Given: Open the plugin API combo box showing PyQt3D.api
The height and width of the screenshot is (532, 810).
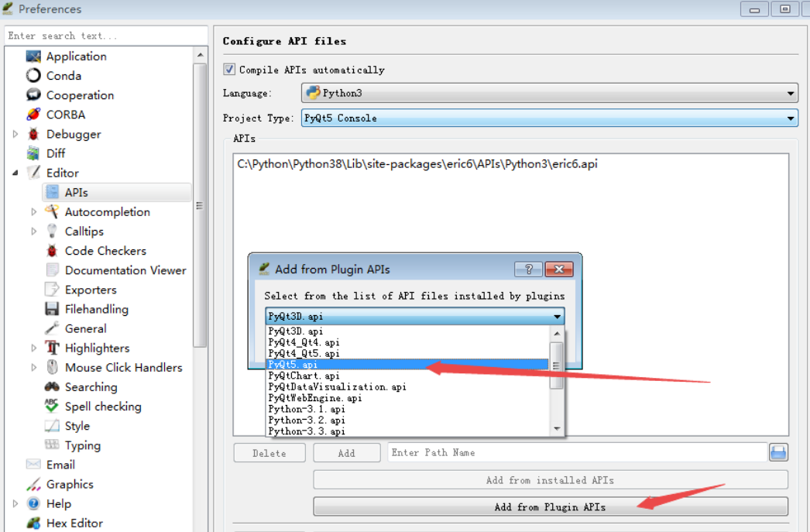Looking at the screenshot, I should click(415, 316).
